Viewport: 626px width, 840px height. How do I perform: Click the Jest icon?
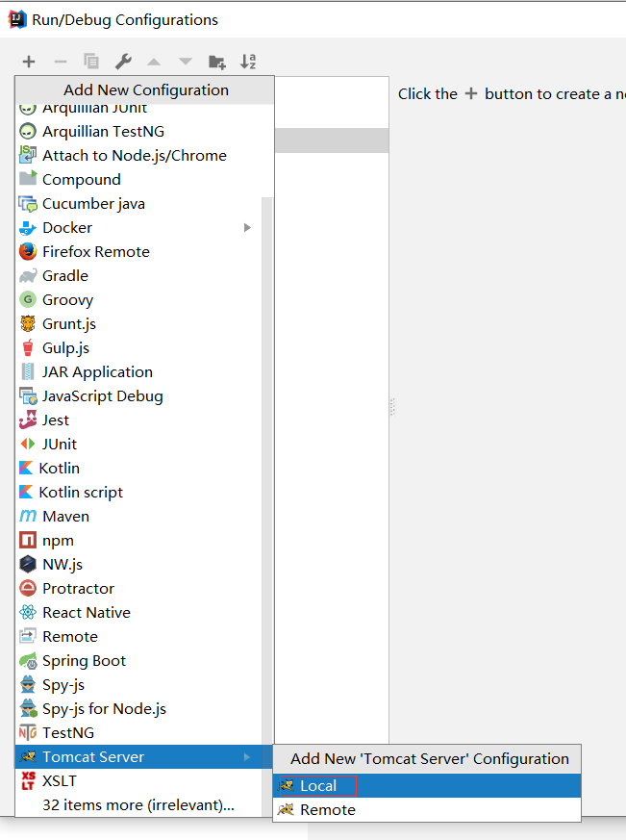click(x=28, y=420)
